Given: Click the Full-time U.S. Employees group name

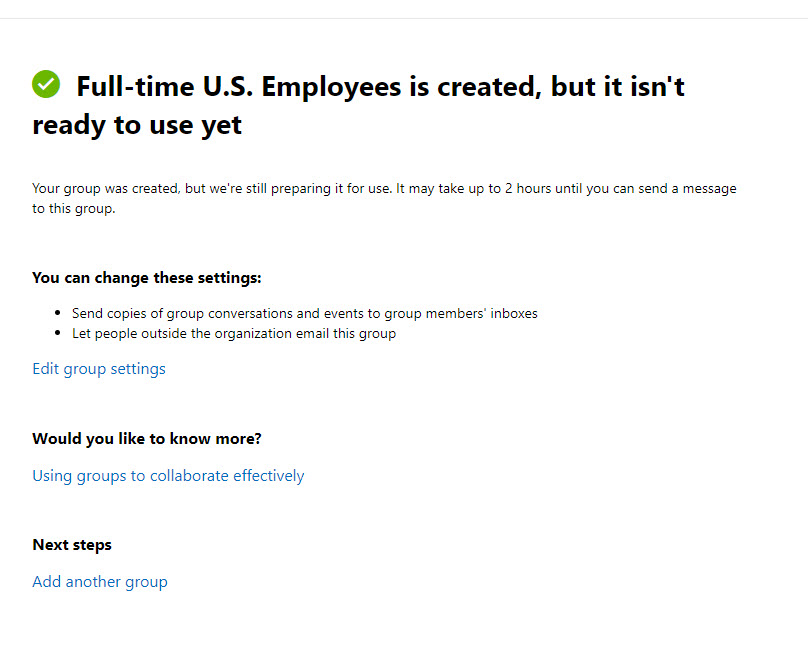Looking at the screenshot, I should pyautogui.click(x=238, y=87).
